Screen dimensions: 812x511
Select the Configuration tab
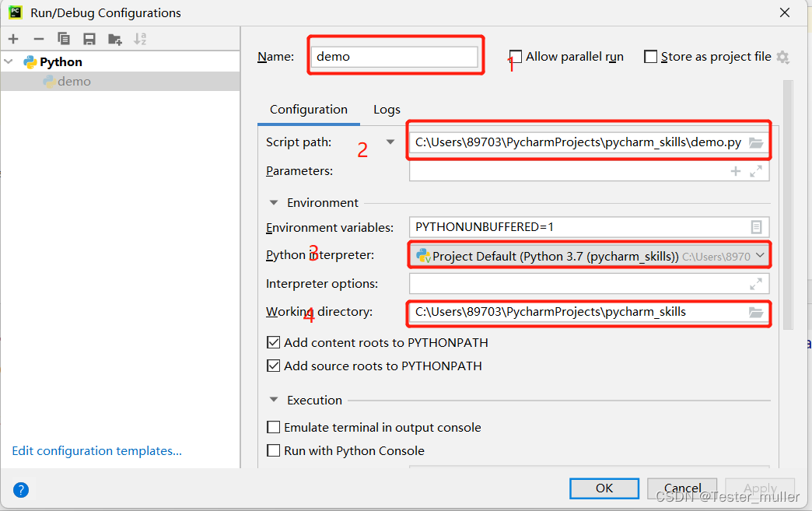309,110
